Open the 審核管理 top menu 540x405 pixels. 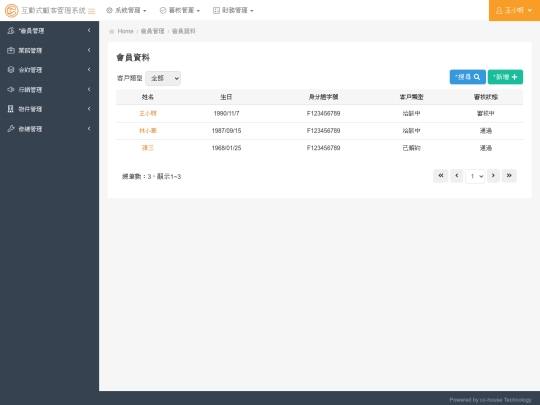point(179,10)
